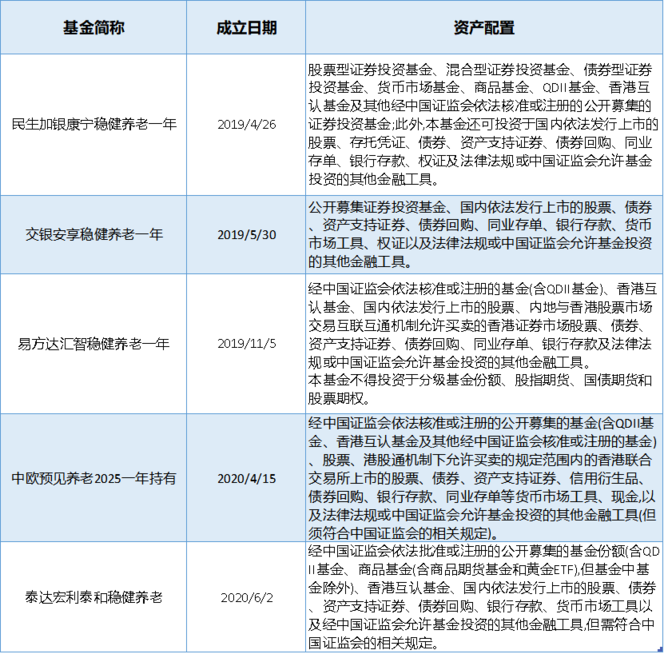
Task: Click the 资产配置 column header
Action: pyautogui.click(x=484, y=28)
